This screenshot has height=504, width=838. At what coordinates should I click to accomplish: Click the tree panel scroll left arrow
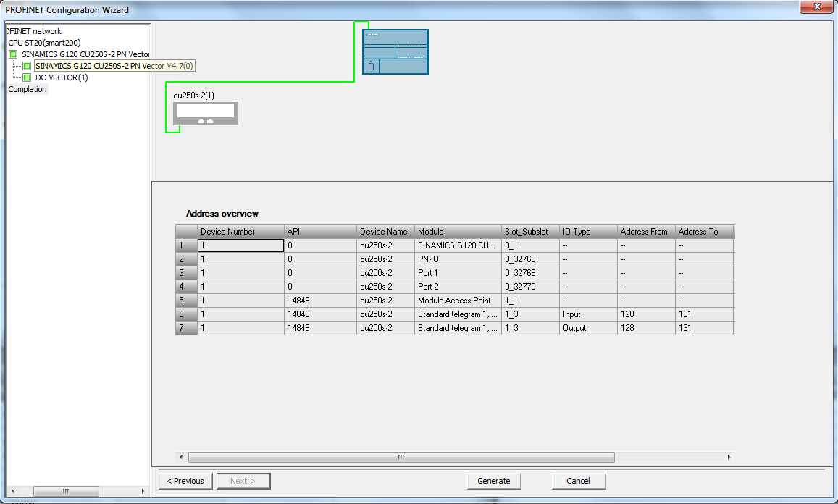click(13, 491)
